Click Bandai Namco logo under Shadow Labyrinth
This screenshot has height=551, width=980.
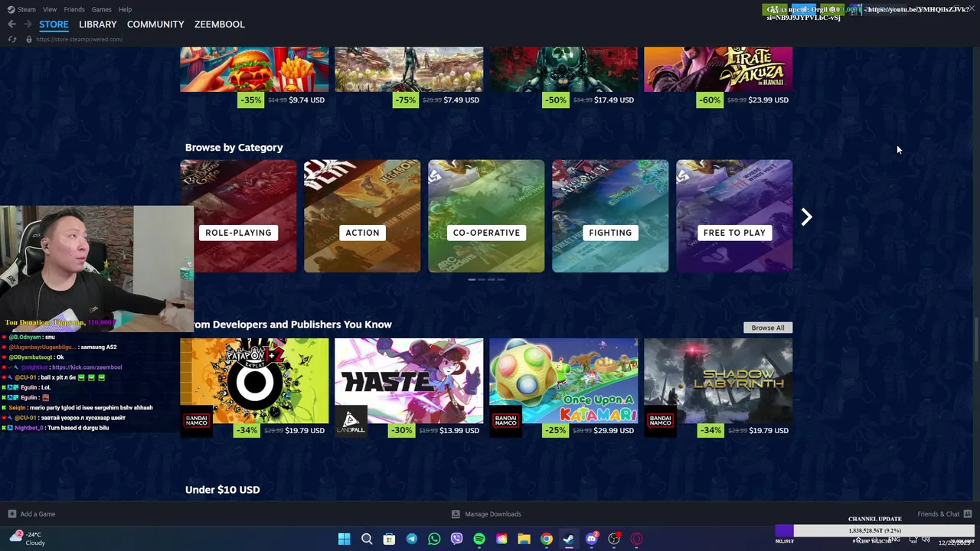(x=660, y=422)
